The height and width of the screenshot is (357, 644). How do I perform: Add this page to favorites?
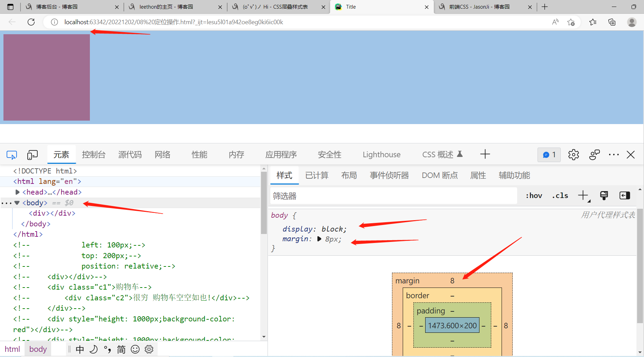tap(571, 22)
